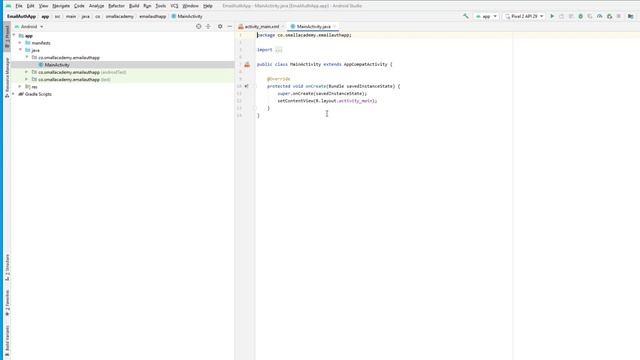The width and height of the screenshot is (640, 360).
Task: Click the setContentView line of code
Action: pyautogui.click(x=327, y=101)
